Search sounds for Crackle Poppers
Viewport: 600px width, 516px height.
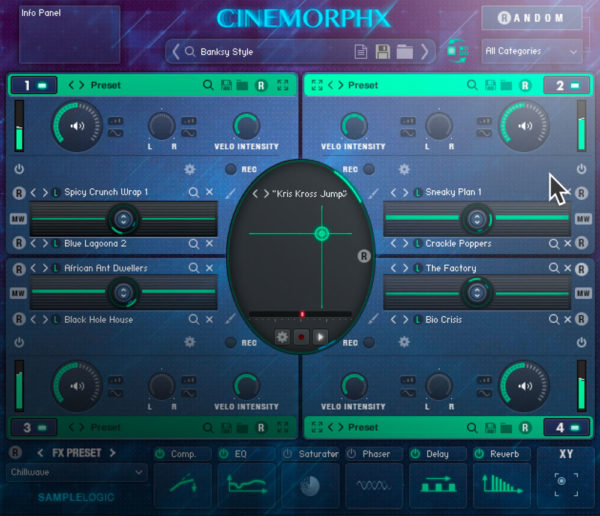click(554, 243)
